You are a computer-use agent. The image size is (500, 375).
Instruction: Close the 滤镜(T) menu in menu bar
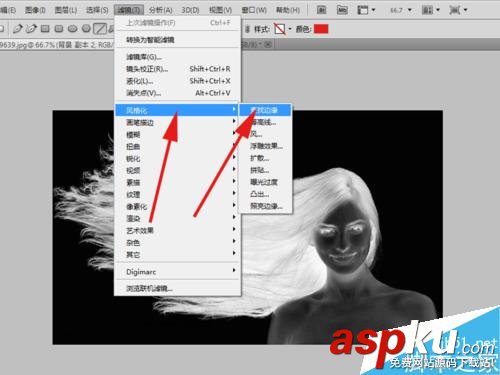click(x=129, y=10)
